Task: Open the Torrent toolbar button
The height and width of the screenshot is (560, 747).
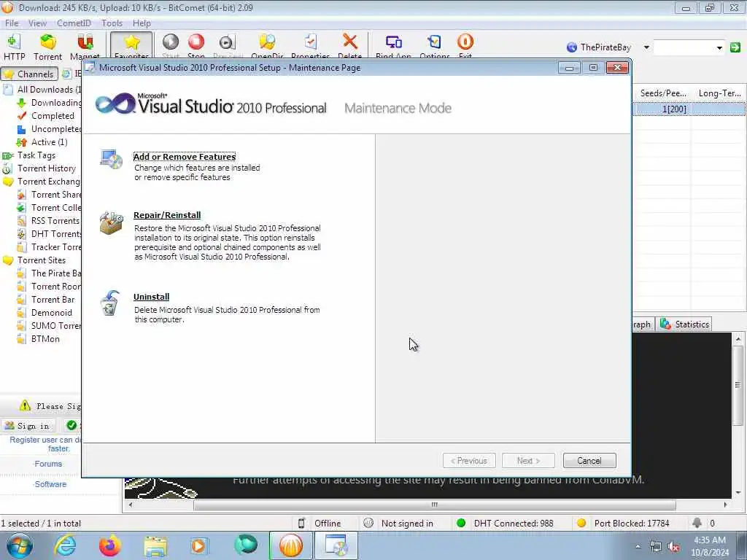Action: click(47, 47)
